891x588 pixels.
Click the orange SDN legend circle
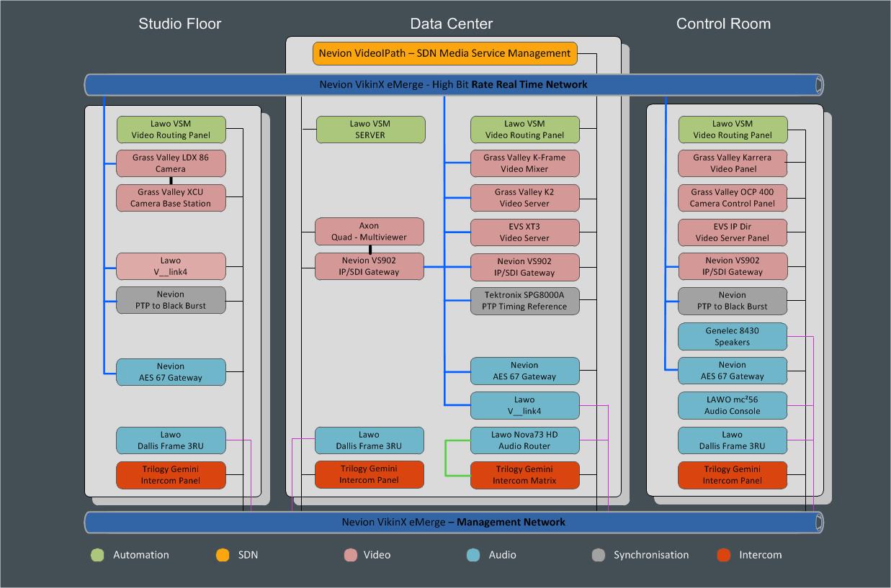(223, 555)
